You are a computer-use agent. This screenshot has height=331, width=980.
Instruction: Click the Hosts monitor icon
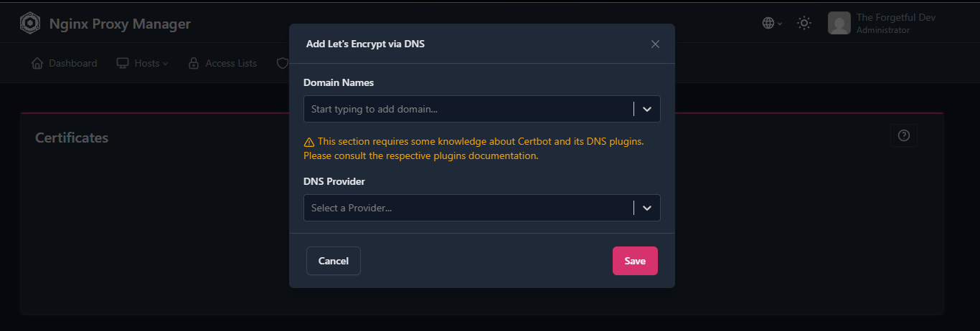[122, 63]
